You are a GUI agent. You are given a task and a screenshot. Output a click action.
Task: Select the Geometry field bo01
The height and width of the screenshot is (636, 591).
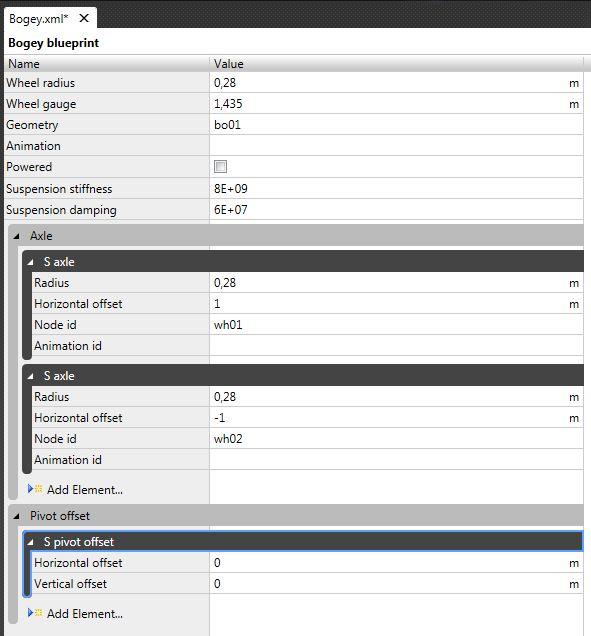[396, 125]
